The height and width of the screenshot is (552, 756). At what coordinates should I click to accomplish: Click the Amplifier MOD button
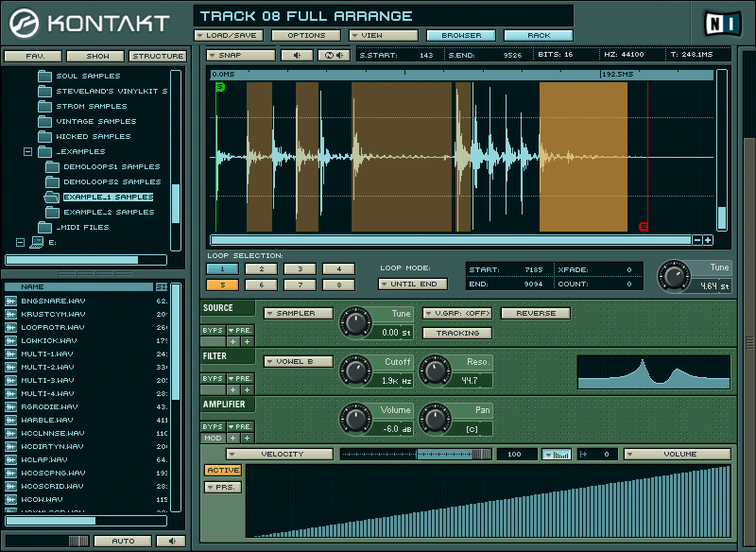pos(213,438)
